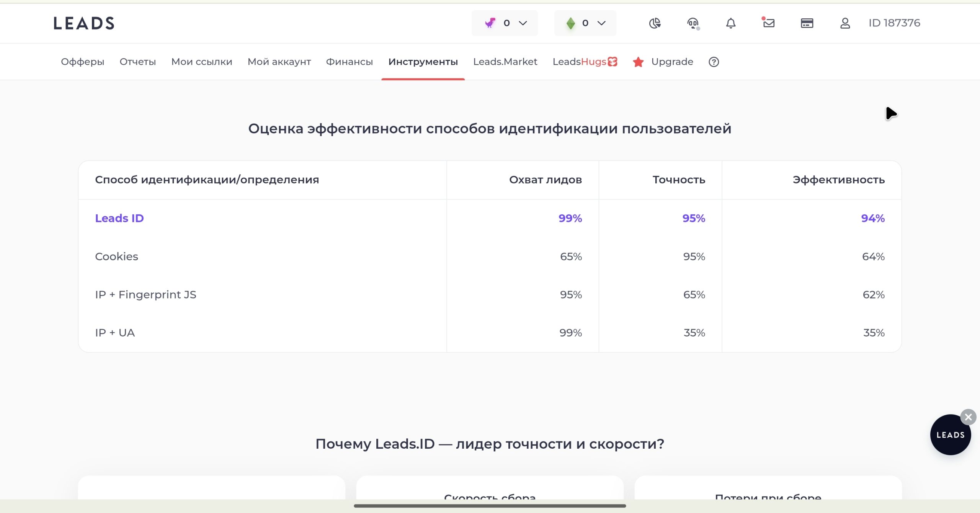Click the LEADS logo in the header

point(84,23)
